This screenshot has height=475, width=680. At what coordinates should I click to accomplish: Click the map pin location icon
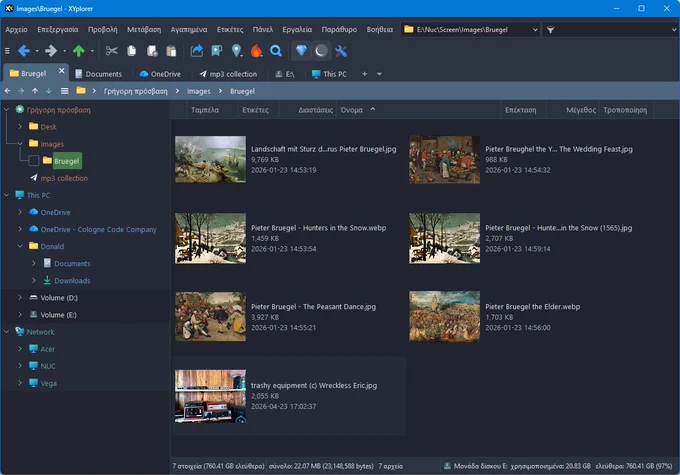[236, 51]
